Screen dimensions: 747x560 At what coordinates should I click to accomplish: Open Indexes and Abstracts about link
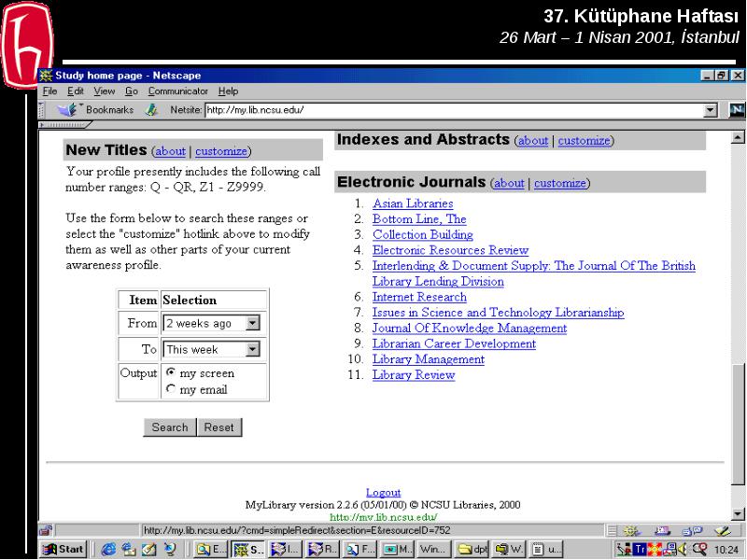(x=533, y=141)
